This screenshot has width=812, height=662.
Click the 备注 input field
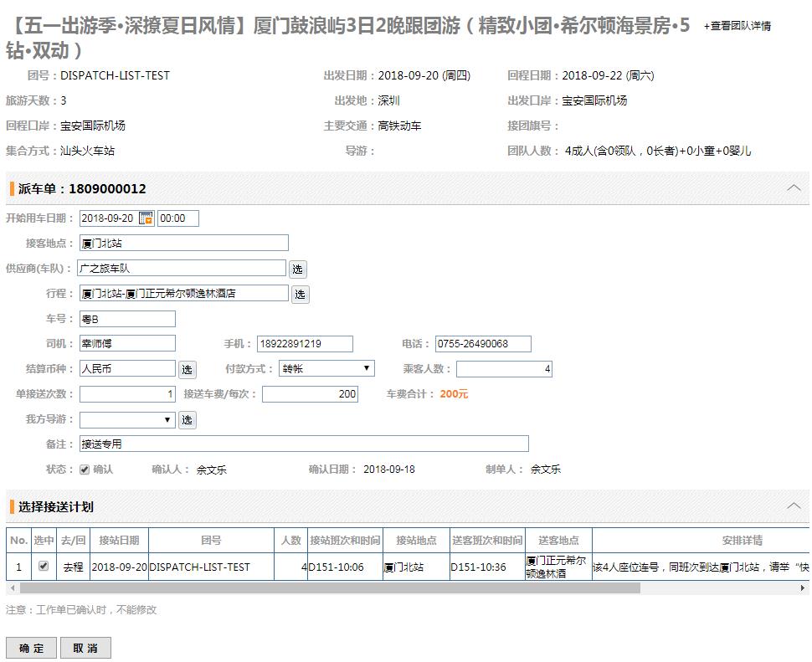304,444
